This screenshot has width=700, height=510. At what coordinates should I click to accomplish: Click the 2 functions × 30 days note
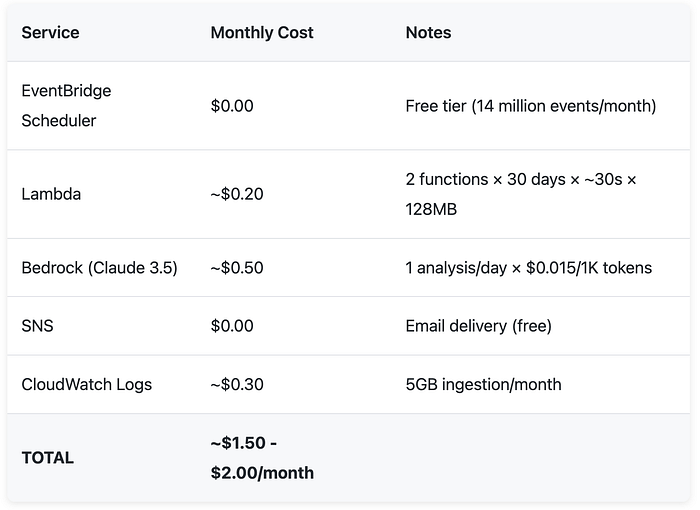point(521,194)
